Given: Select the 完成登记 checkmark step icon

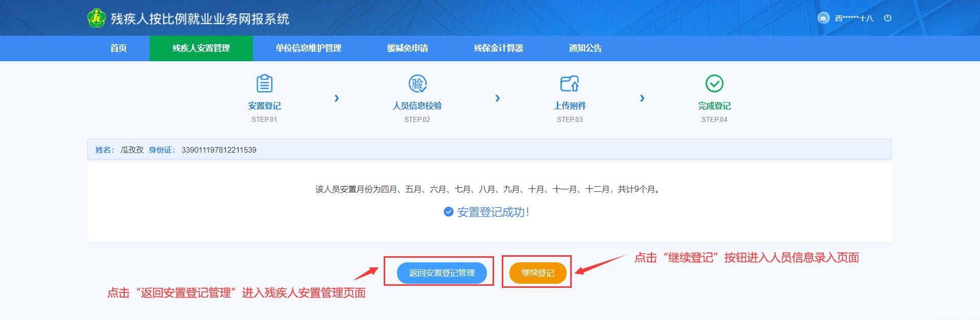Looking at the screenshot, I should [x=714, y=83].
